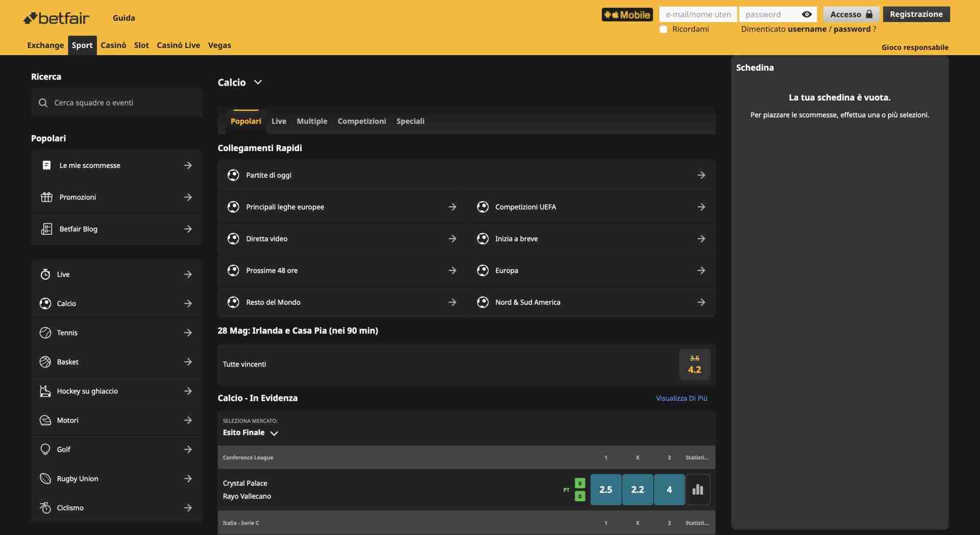Click the football icon beside Europa

point(482,270)
